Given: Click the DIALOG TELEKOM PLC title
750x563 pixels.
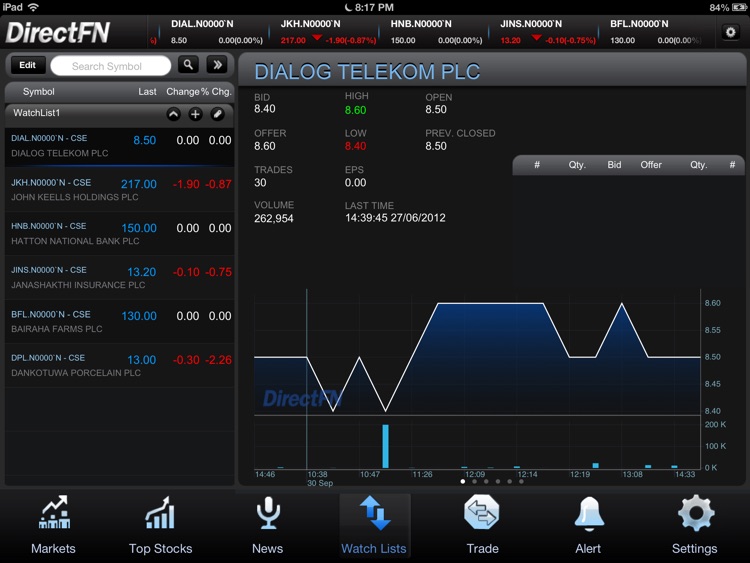Looking at the screenshot, I should [367, 72].
